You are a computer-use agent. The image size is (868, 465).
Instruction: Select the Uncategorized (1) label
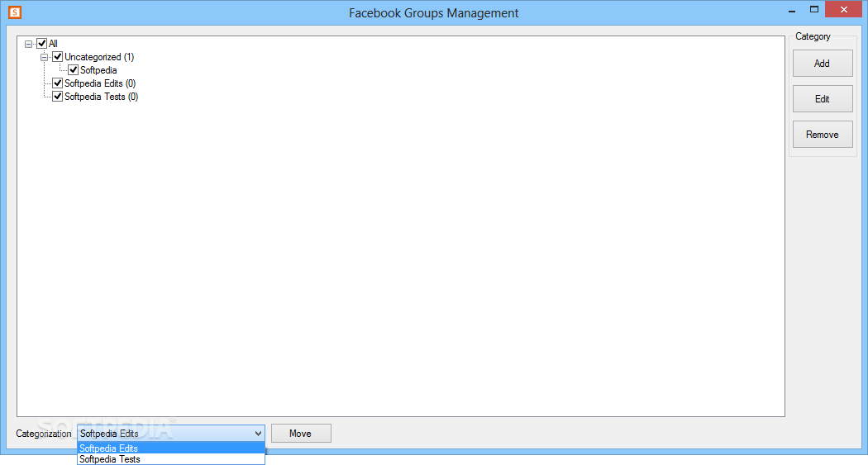[x=100, y=57]
